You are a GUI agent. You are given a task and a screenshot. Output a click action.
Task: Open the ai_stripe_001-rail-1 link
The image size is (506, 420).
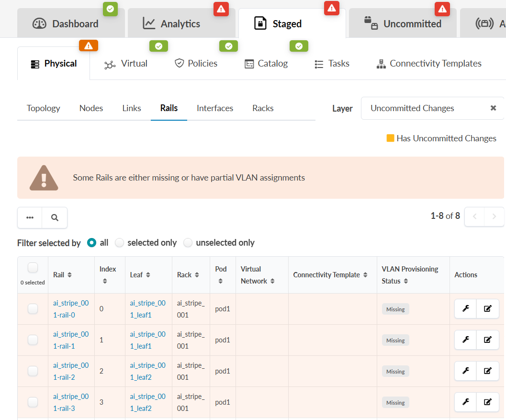point(71,340)
